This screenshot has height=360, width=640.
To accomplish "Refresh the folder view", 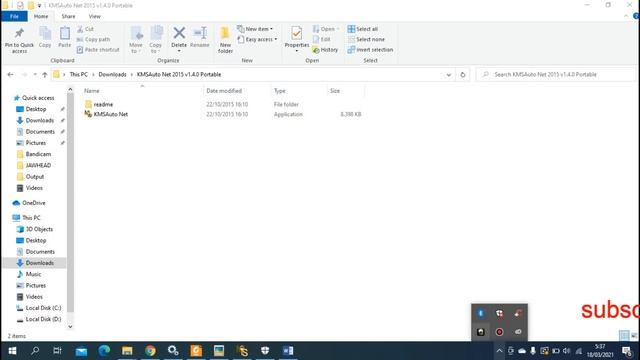I will [463, 75].
